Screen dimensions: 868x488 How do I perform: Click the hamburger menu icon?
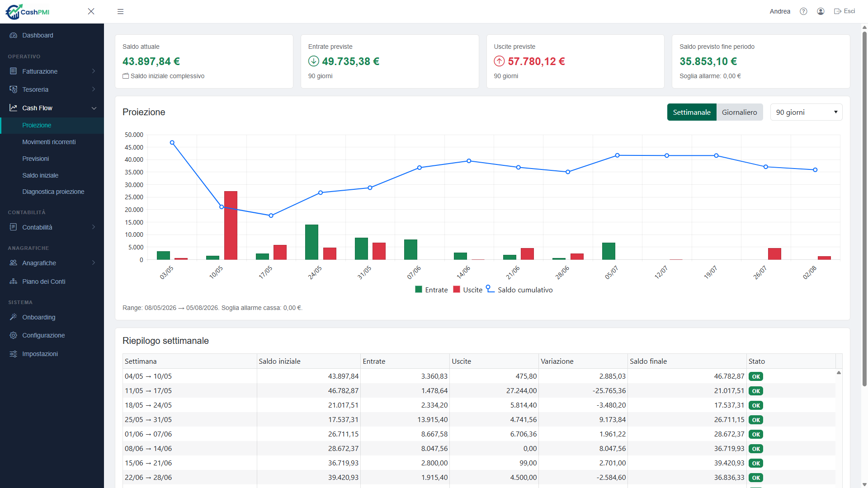(120, 12)
